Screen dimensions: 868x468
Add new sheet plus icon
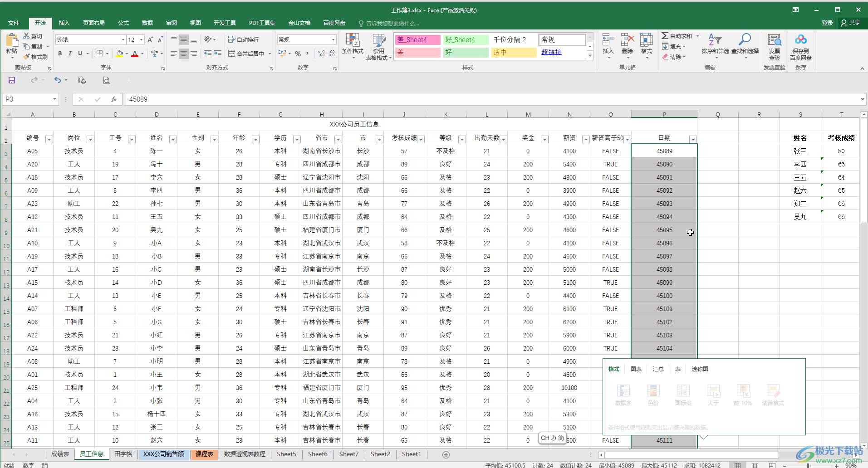pyautogui.click(x=446, y=454)
